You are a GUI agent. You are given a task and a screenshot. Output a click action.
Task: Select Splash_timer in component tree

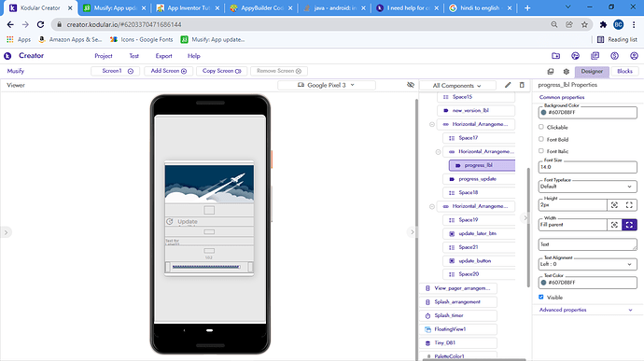coord(458,315)
